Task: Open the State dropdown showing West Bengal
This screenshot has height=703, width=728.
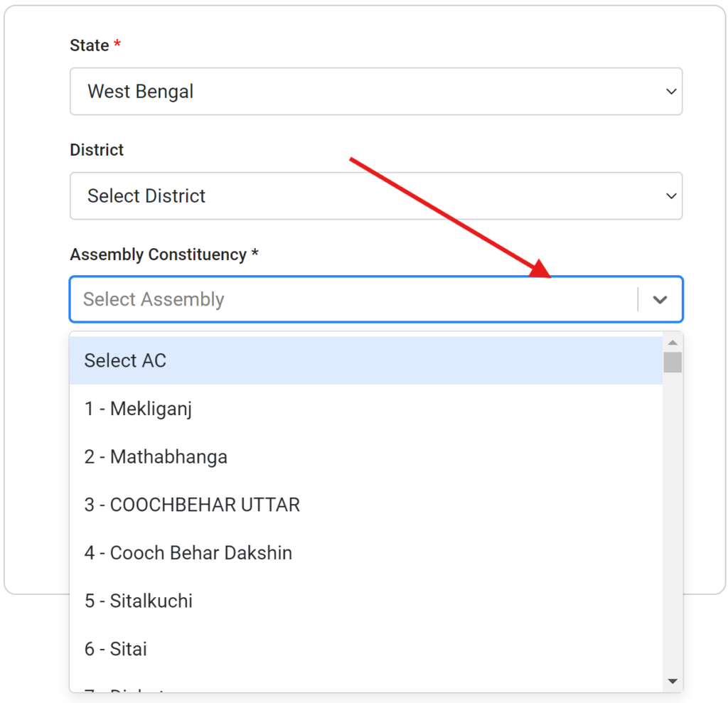Action: [375, 92]
